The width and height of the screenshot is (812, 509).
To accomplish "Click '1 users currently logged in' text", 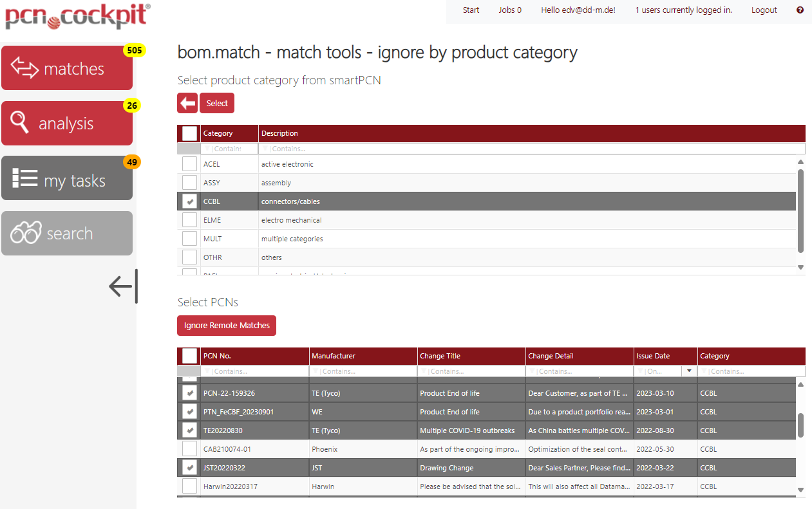I will (684, 10).
